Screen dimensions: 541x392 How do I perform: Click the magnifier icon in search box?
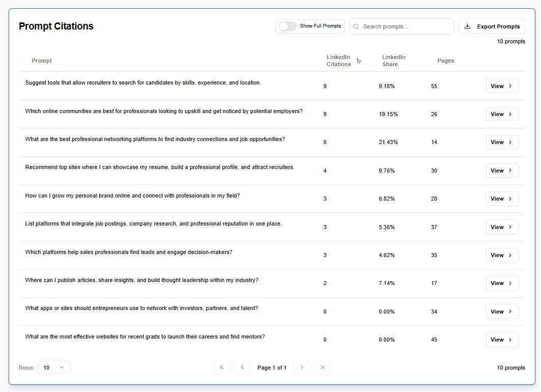point(356,26)
